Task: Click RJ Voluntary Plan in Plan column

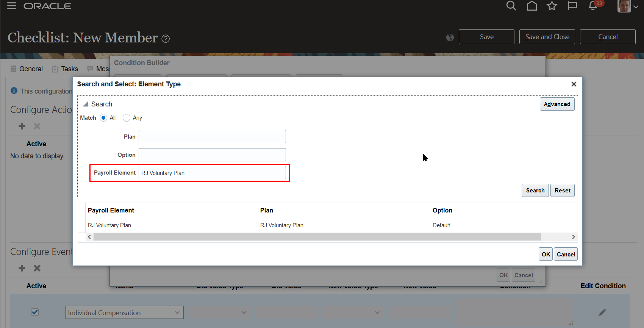Action: (x=282, y=225)
